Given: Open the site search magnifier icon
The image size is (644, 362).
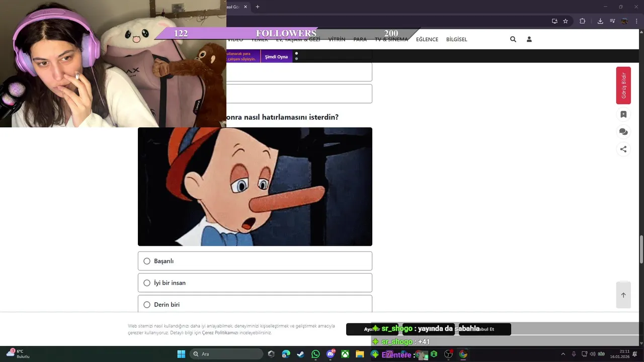Looking at the screenshot, I should point(513,39).
